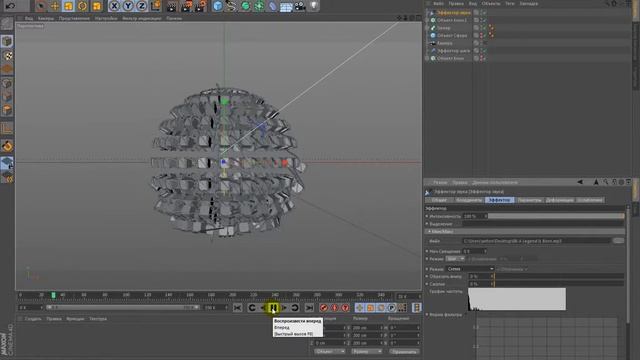Toggle the Sound Effector enable checkmark
This screenshot has height=360, width=640.
pyautogui.click(x=485, y=13)
